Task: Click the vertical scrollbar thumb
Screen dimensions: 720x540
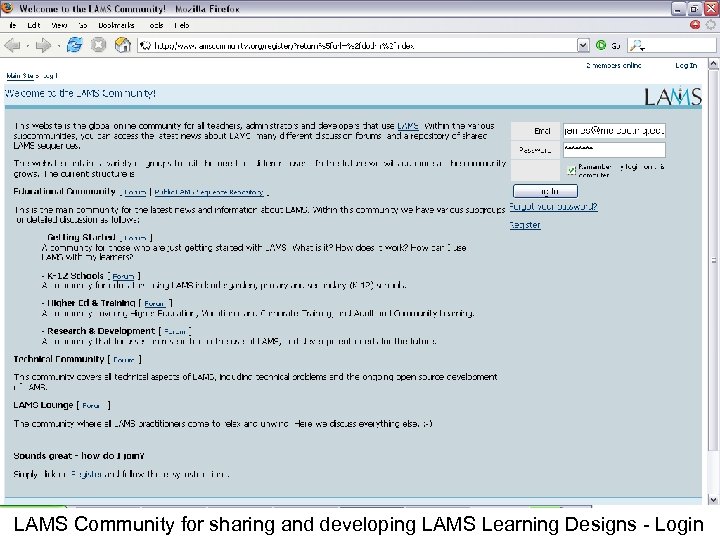Action: (713, 260)
